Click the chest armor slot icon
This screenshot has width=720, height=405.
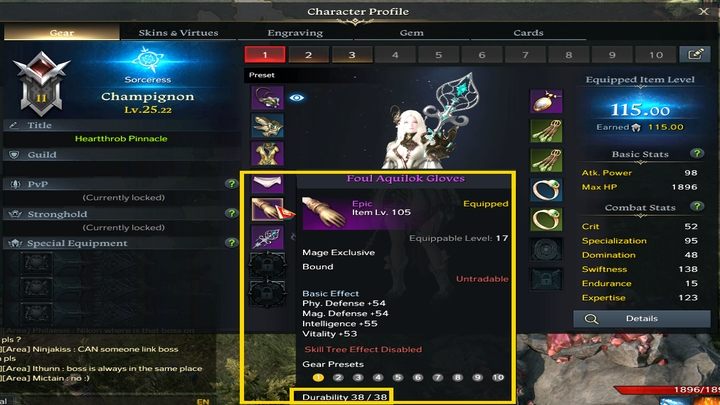pos(267,153)
